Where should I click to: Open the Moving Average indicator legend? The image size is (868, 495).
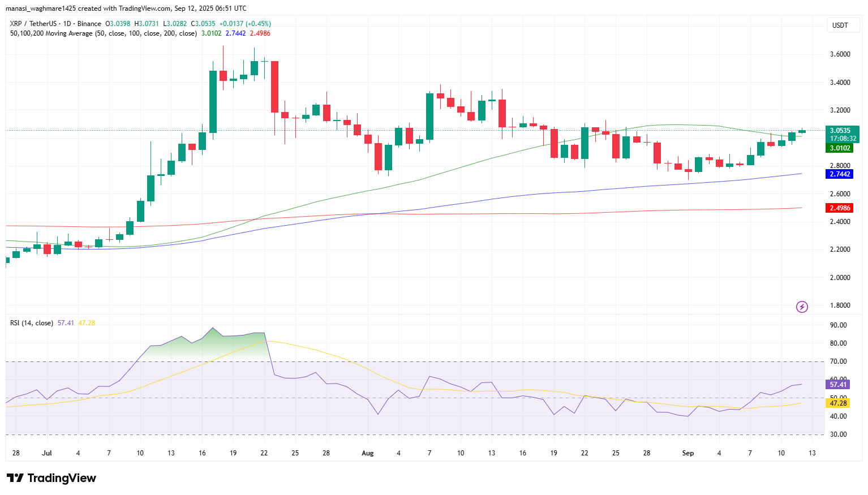[102, 33]
